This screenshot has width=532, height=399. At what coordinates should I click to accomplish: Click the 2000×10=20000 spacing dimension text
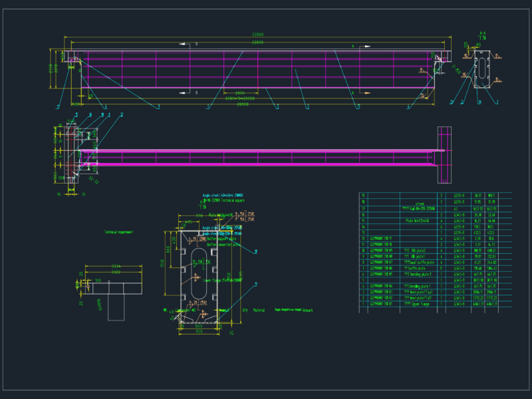240,98
